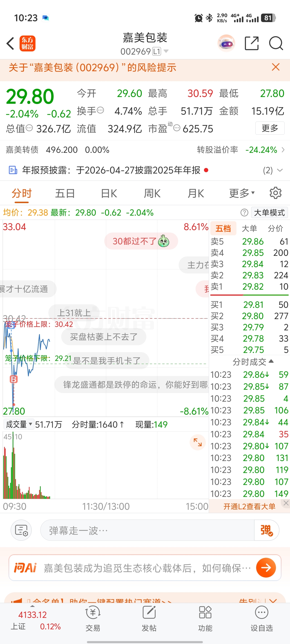This screenshot has width=290, height=644.
Task: Expand stock code 002969 dropdown arrow
Action: point(166,51)
